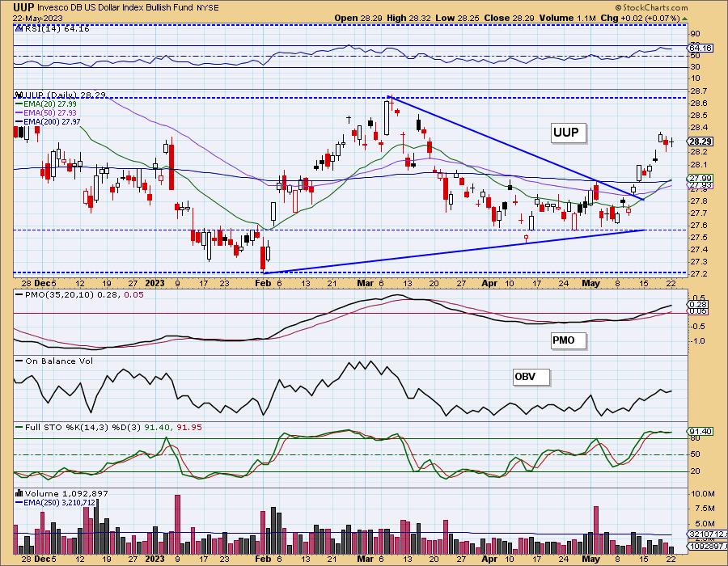Click the chart date 22-May-2023

pyautogui.click(x=38, y=18)
